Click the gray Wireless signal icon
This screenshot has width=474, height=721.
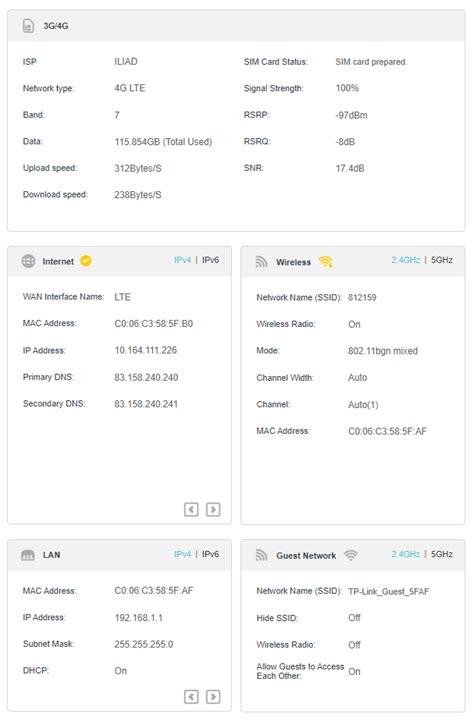262,262
